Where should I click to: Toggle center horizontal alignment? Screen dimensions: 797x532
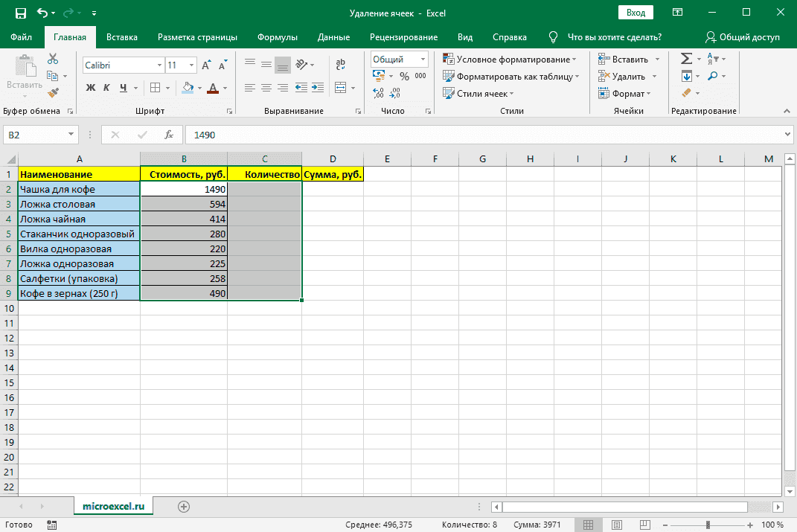[x=266, y=87]
